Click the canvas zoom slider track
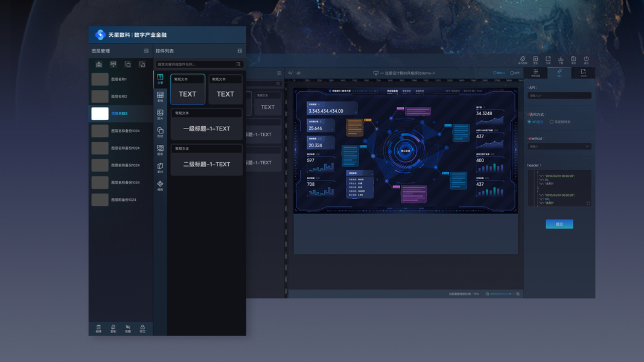 503,294
